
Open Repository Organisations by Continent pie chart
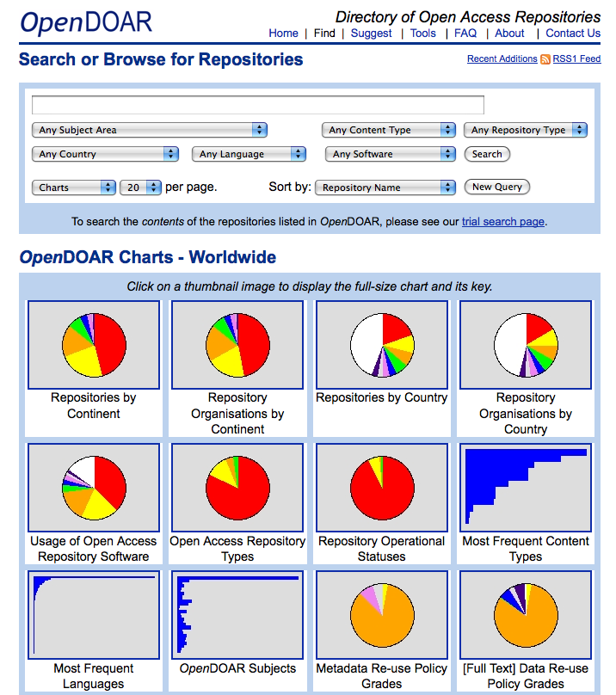point(237,345)
